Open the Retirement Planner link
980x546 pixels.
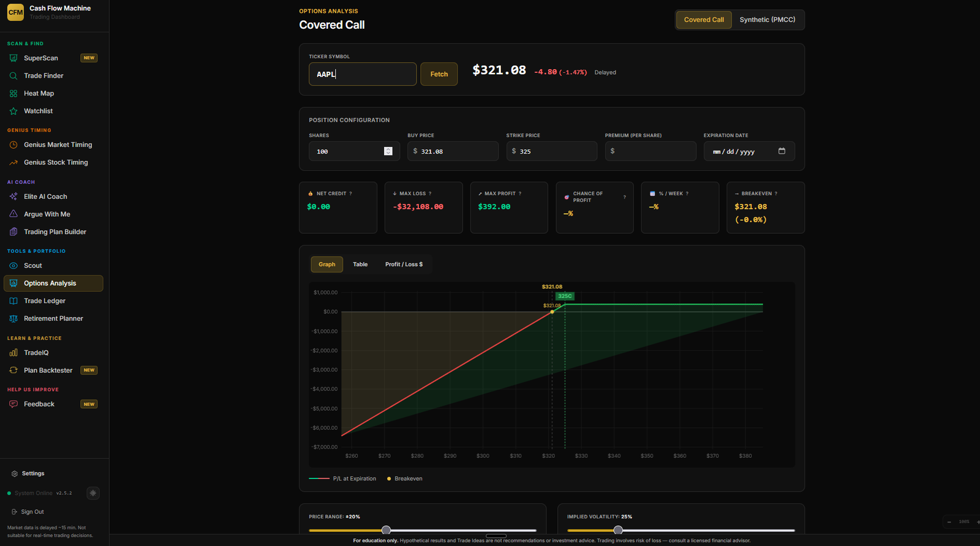tap(53, 319)
